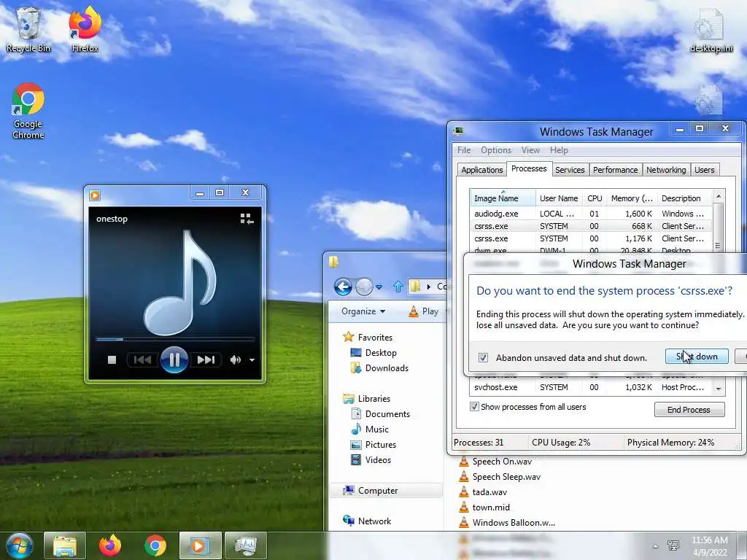Go forward in the Explorer window

click(365, 287)
